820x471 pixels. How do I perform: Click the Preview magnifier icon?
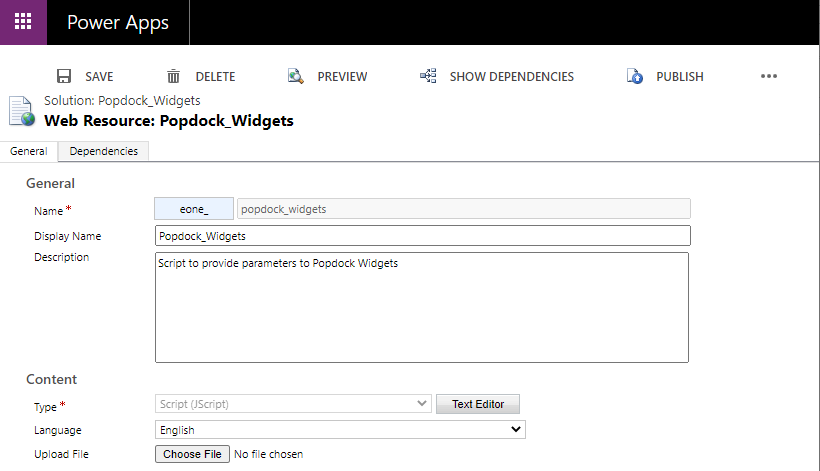(x=295, y=76)
